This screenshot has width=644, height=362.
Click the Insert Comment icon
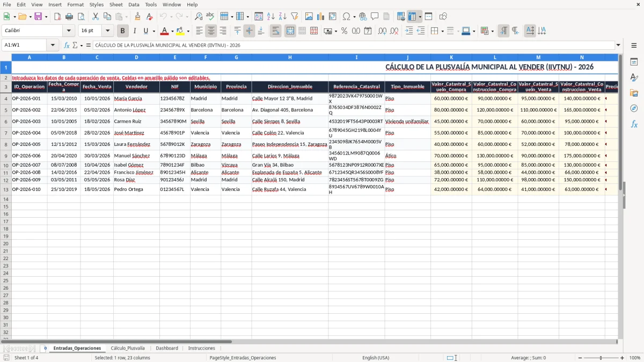point(375,17)
